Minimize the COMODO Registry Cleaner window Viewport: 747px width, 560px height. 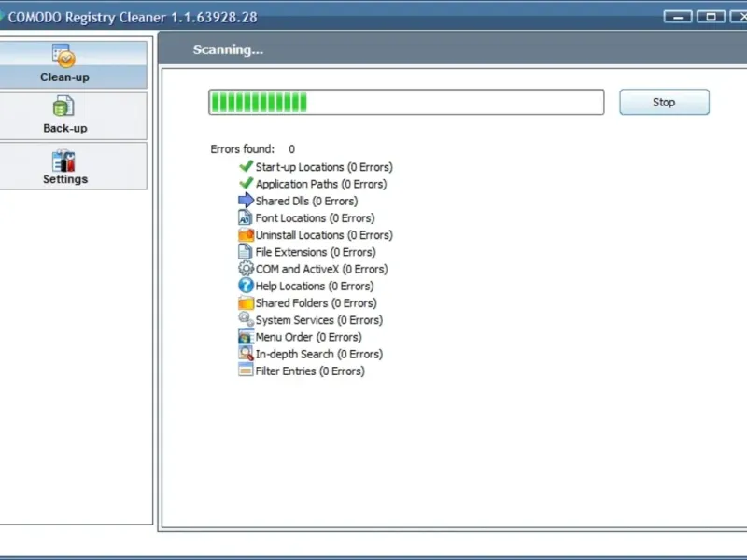(x=678, y=17)
